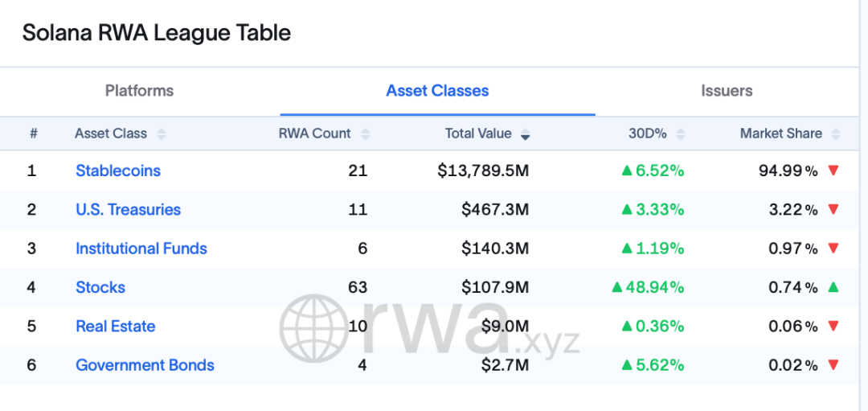Open Government Bonds link

point(145,365)
